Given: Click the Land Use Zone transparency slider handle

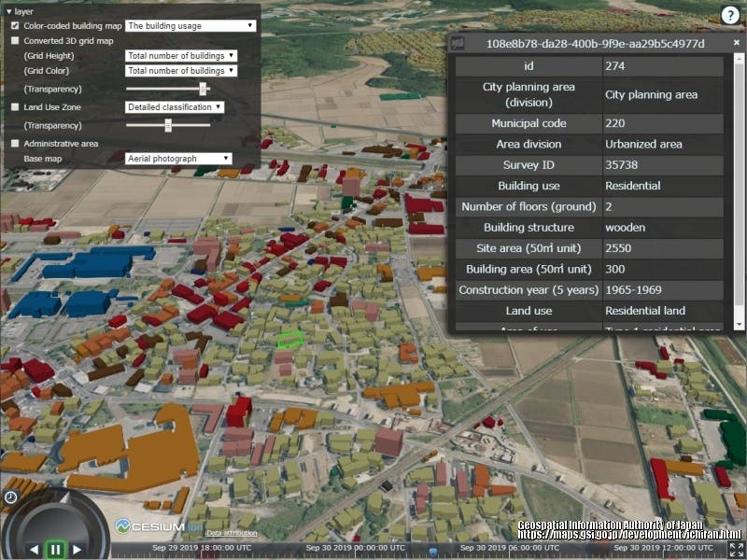Looking at the screenshot, I should (168, 125).
